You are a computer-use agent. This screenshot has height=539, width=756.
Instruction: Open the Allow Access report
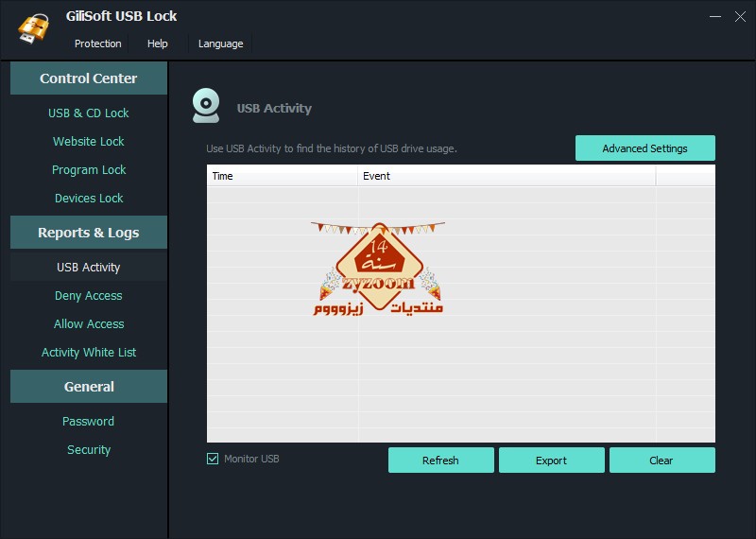tap(89, 323)
